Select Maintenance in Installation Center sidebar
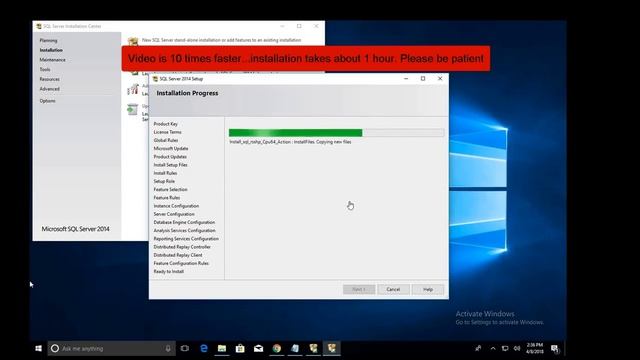 click(52, 60)
